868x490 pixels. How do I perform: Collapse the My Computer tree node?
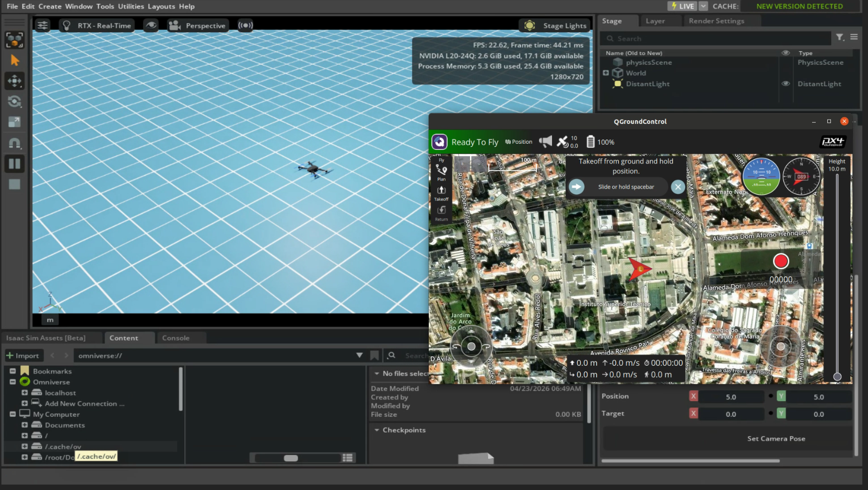click(x=13, y=414)
